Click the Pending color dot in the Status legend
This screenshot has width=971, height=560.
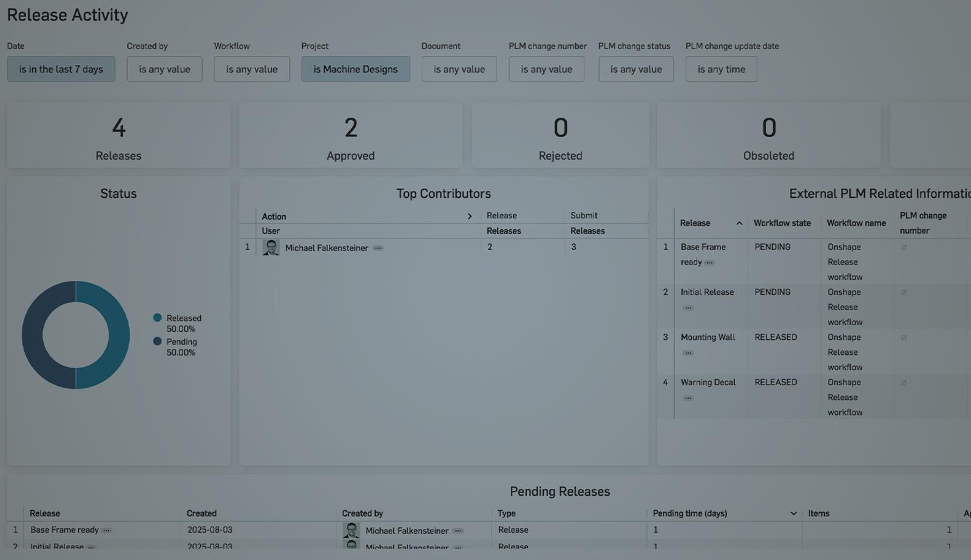pos(157,342)
